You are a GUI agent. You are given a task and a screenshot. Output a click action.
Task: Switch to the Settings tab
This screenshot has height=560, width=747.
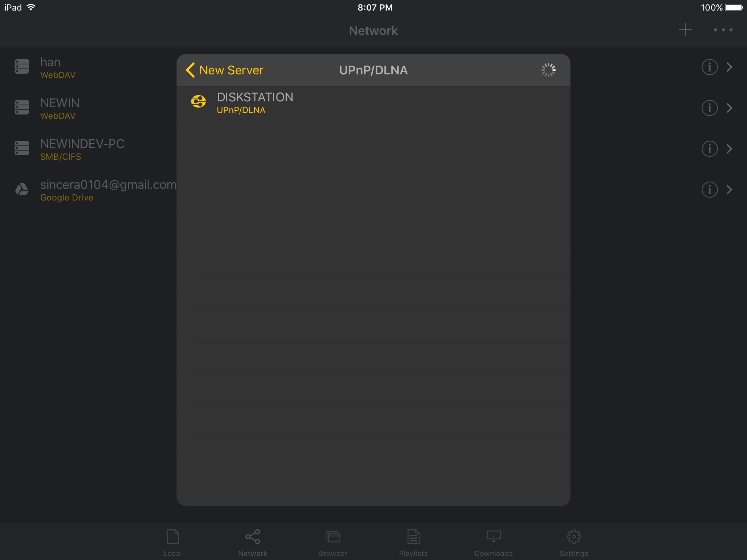point(574,543)
